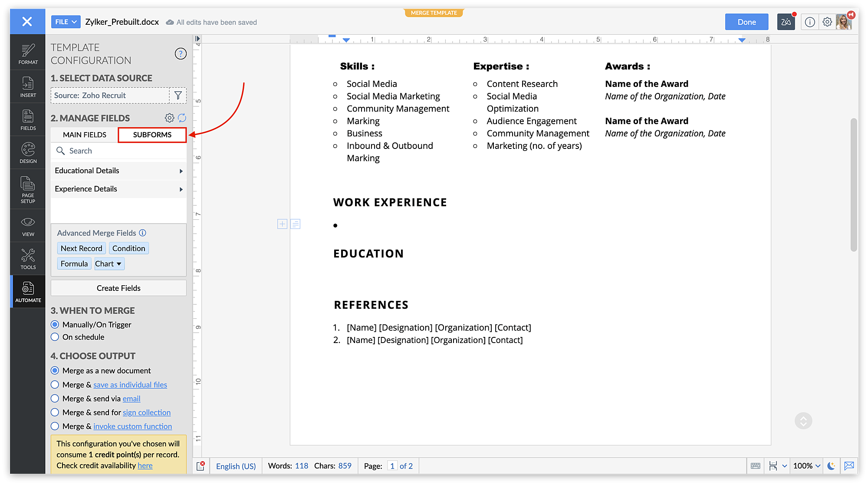The image size is (868, 485).
Task: Click the plus icon beside Work Experience bullet
Action: (282, 224)
